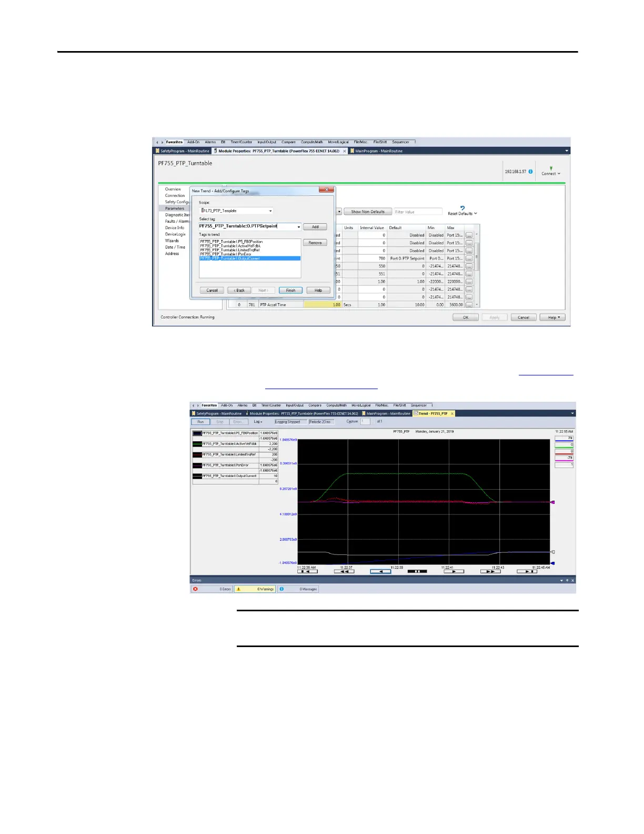Image resolution: width=644 pixels, height=834 pixels.
Task: Click the magenta pen swatch valued -79
Action: pyautogui.click(x=564, y=458)
